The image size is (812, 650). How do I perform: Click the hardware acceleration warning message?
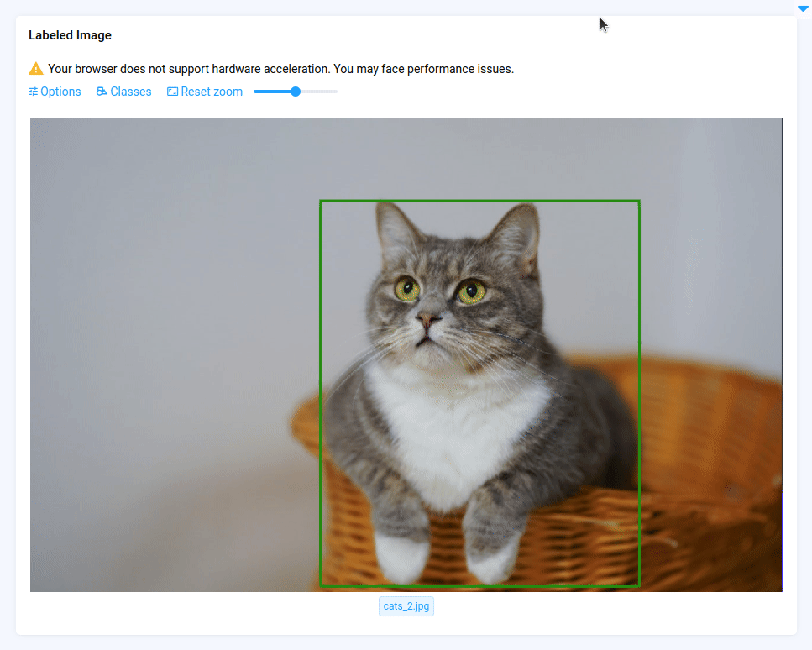click(280, 69)
